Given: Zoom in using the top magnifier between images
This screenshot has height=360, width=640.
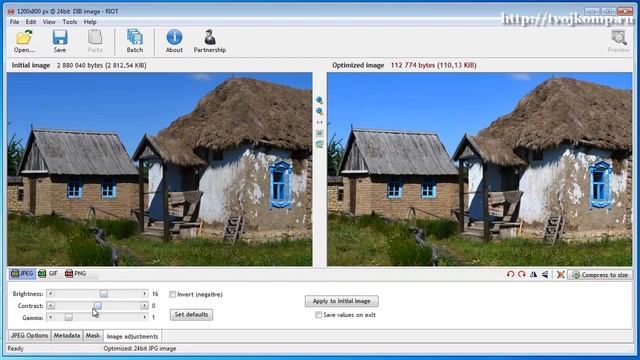Looking at the screenshot, I should (x=319, y=100).
